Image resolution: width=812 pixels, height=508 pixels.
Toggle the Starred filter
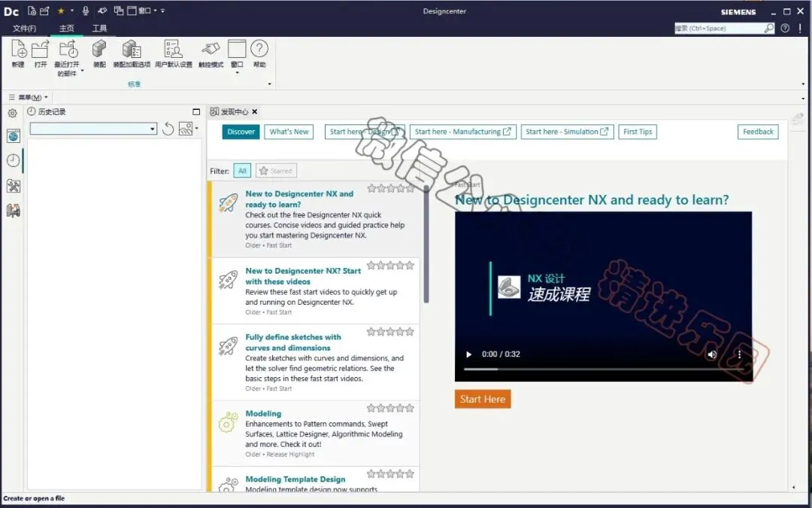tap(276, 171)
